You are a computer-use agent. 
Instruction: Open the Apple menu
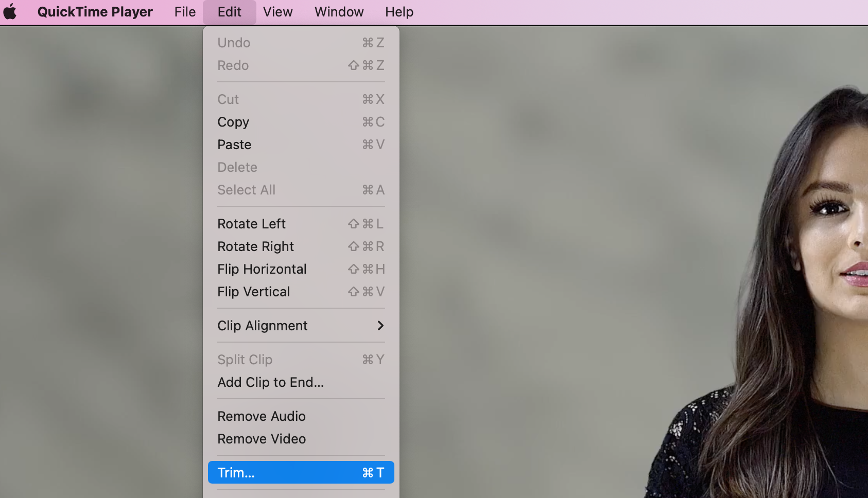[10, 12]
